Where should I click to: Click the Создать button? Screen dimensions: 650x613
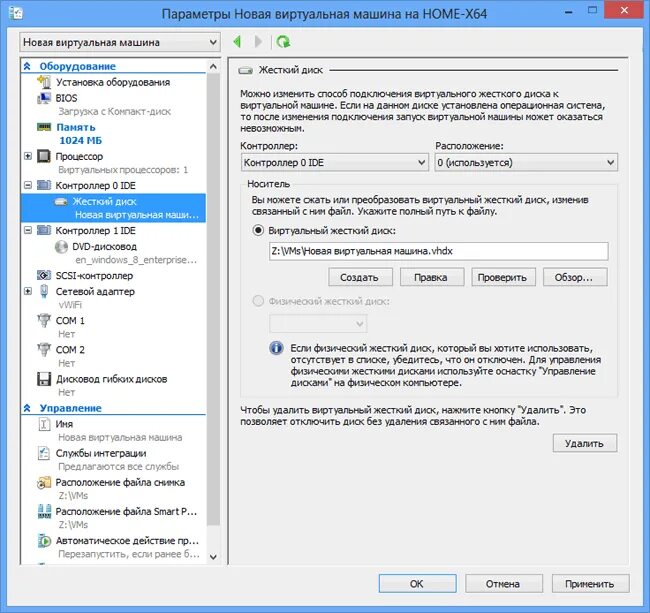pyautogui.click(x=360, y=277)
